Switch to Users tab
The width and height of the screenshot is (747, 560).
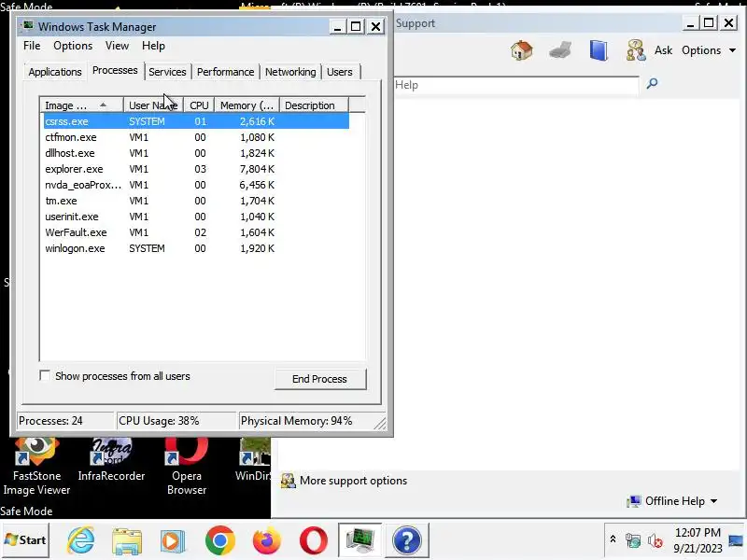pos(340,72)
